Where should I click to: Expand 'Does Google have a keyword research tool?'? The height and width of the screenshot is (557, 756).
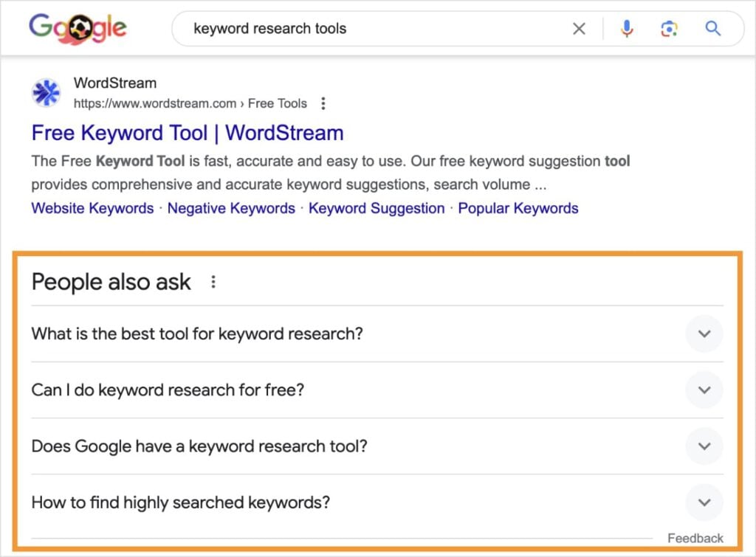click(704, 446)
